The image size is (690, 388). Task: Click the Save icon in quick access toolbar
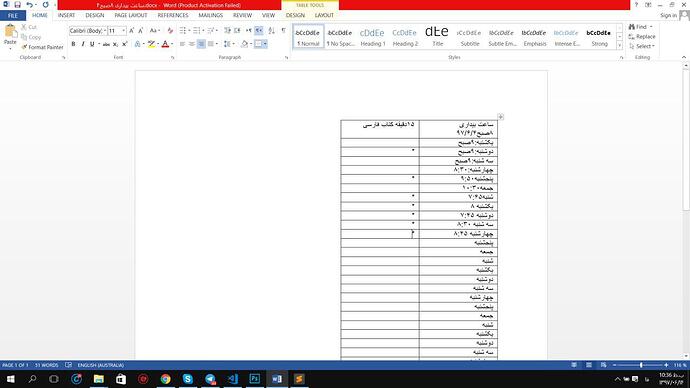pyautogui.click(x=18, y=5)
